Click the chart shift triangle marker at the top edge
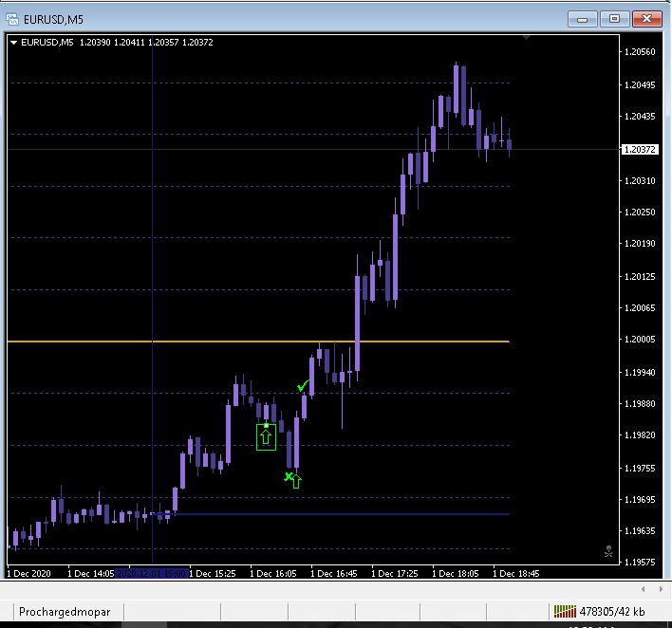The width and height of the screenshot is (672, 628). (x=526, y=38)
